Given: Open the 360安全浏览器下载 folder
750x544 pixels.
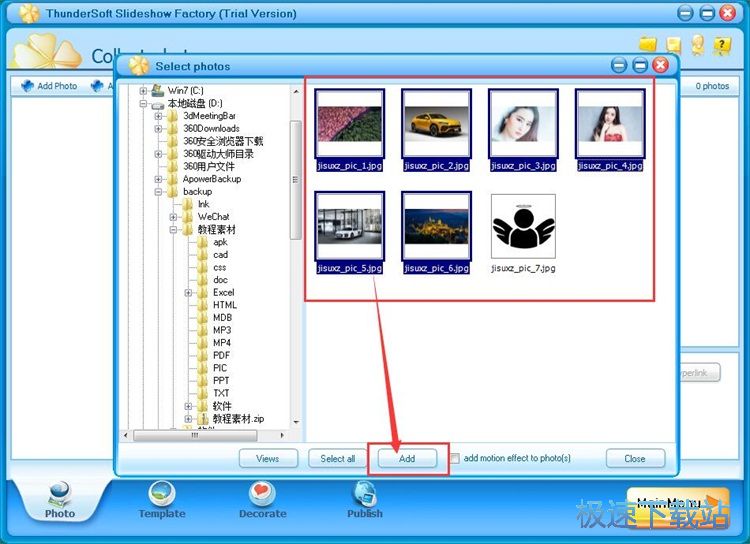Looking at the screenshot, I should tap(223, 141).
